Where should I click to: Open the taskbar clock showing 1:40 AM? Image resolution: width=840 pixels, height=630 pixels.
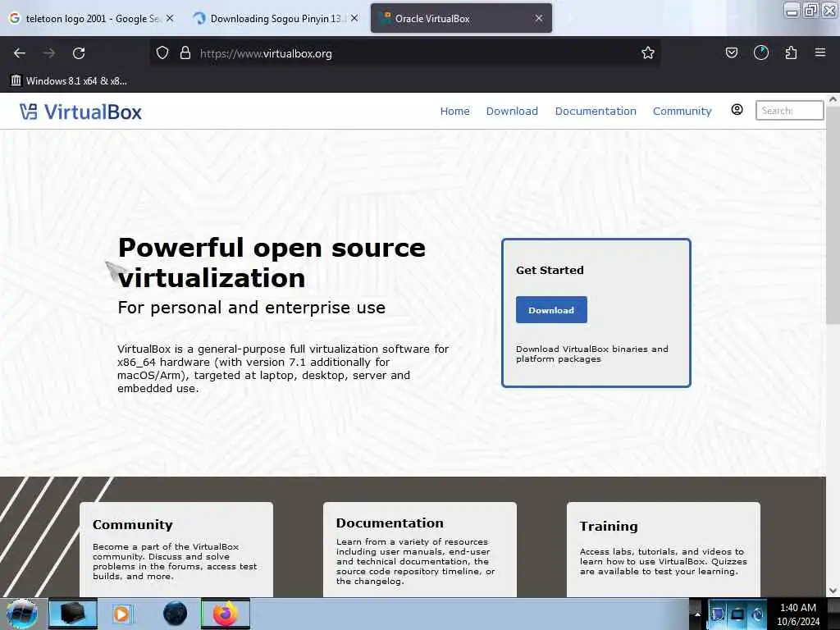pyautogui.click(x=798, y=614)
